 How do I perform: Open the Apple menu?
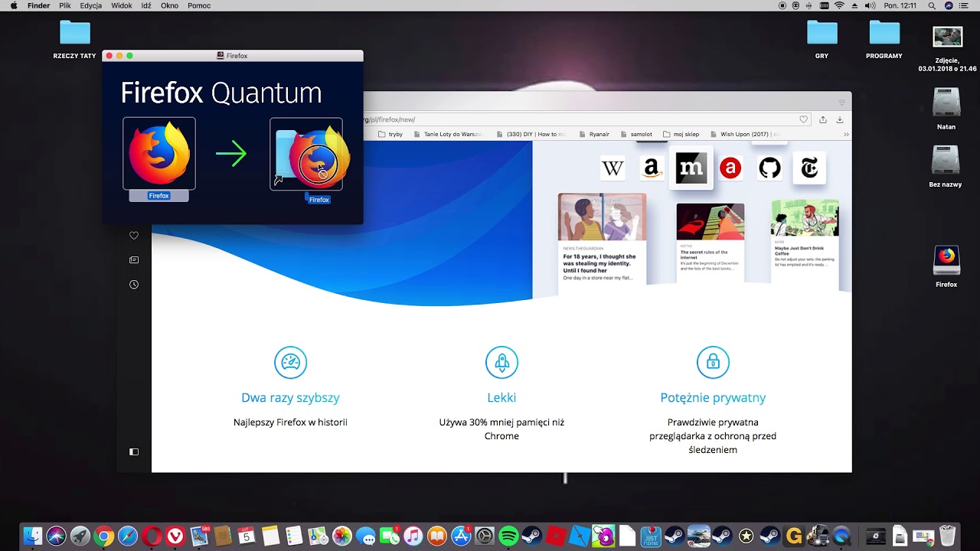[x=13, y=5]
